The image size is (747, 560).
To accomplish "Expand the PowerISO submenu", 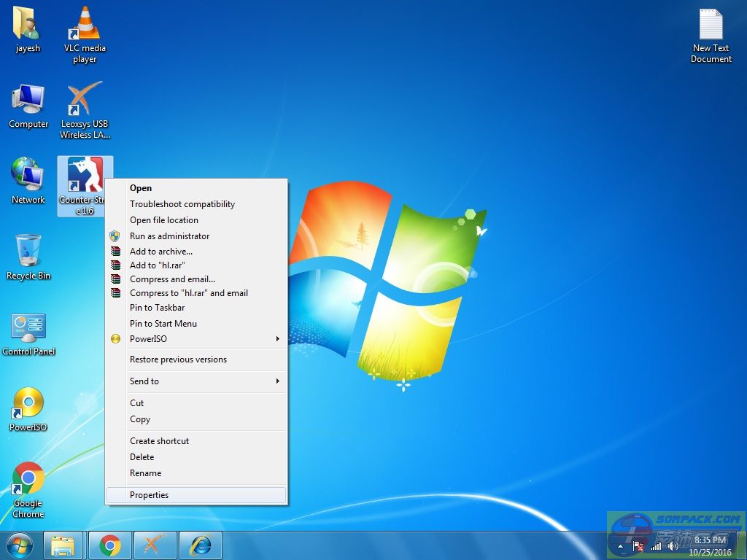I will point(197,339).
